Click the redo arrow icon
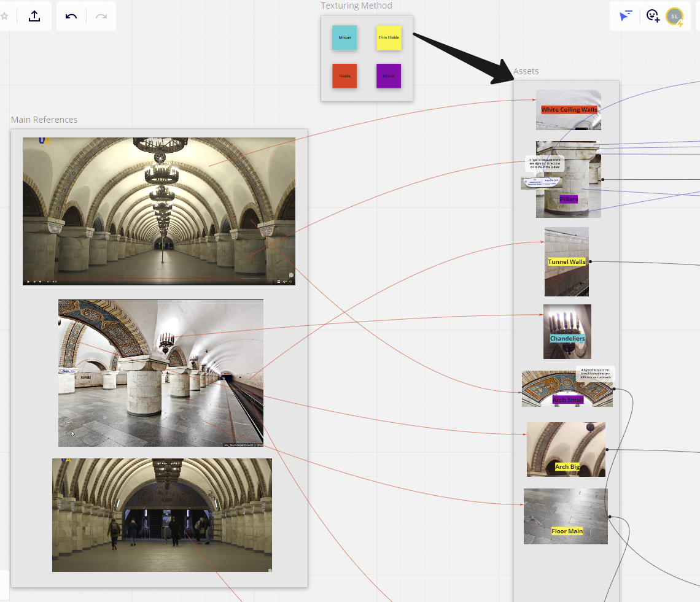 101,16
